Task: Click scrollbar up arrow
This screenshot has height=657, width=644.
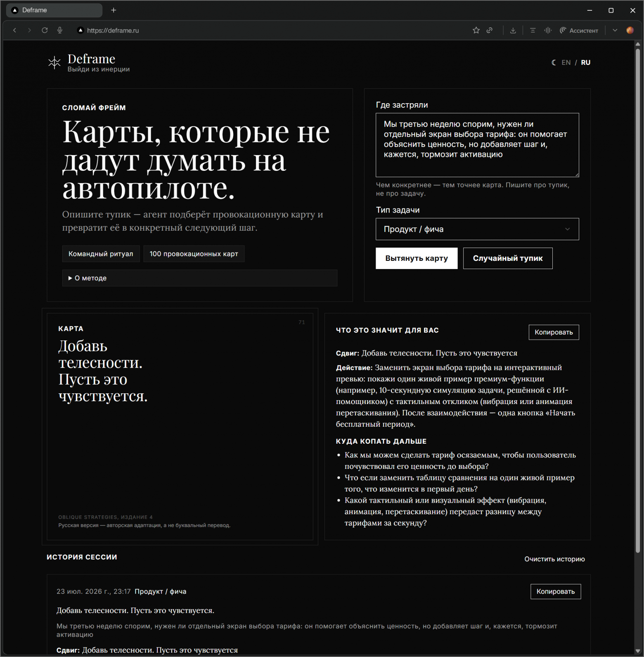Action: point(638,44)
